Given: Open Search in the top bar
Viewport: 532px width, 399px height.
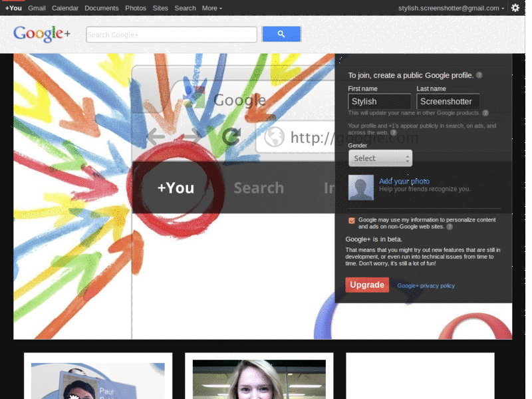Looking at the screenshot, I should point(185,8).
